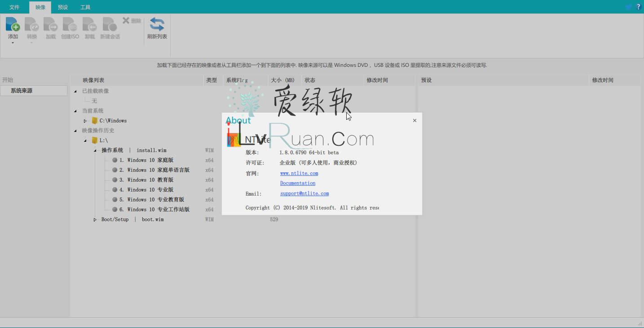Click the 添加 (Add) toolbar icon
Screen dimensions: 644x328
pyautogui.click(x=13, y=24)
